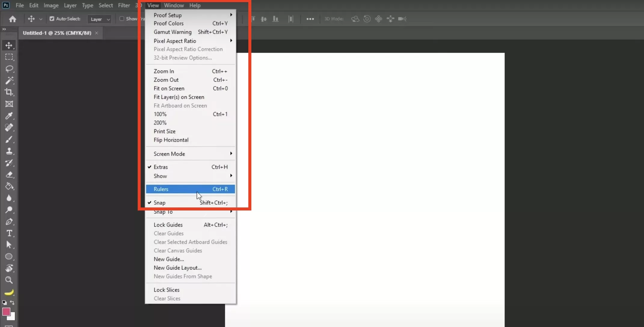Select the History Brush tool
The height and width of the screenshot is (327, 644).
(9, 163)
